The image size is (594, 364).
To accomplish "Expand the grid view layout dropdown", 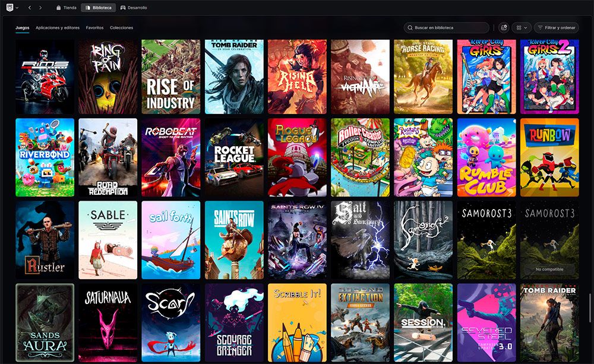I will (x=522, y=28).
